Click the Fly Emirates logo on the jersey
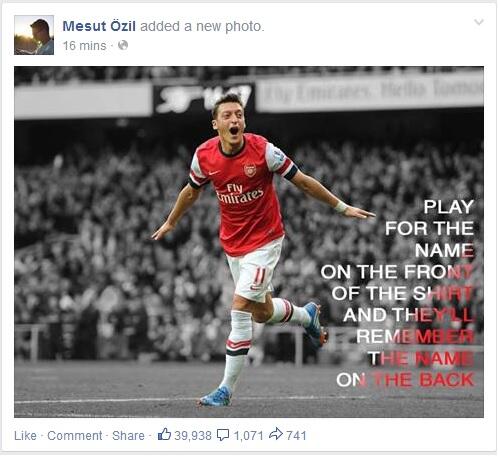This screenshot has height=457, width=498. 239,194
